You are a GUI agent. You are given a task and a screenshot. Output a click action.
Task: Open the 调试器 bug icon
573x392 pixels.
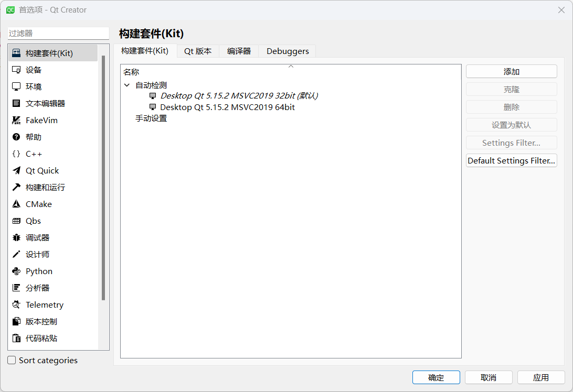coord(16,237)
